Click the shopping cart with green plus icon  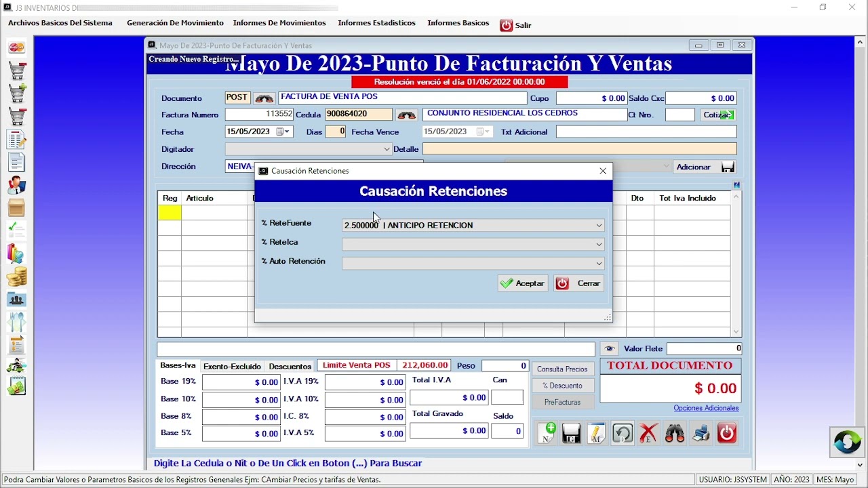pyautogui.click(x=17, y=93)
